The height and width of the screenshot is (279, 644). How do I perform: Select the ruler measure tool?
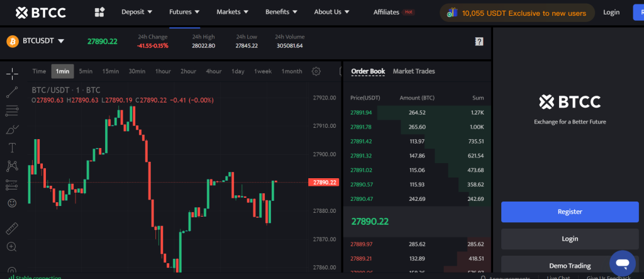point(13,229)
